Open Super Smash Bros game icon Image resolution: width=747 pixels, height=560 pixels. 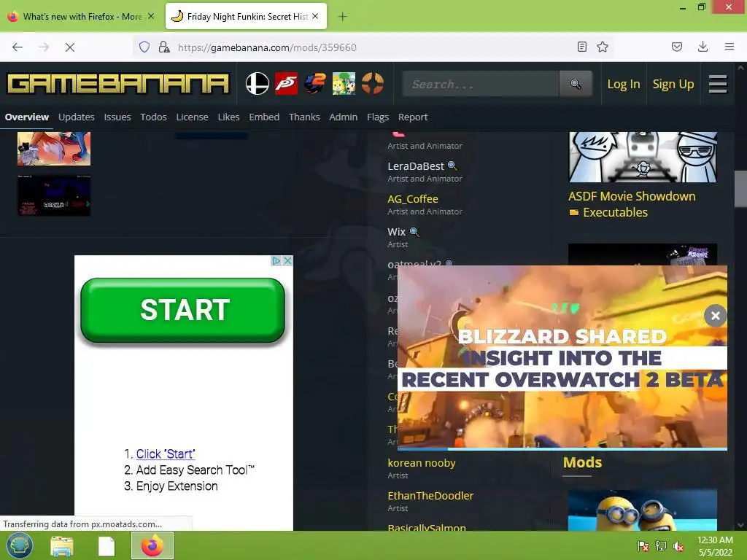pos(258,84)
